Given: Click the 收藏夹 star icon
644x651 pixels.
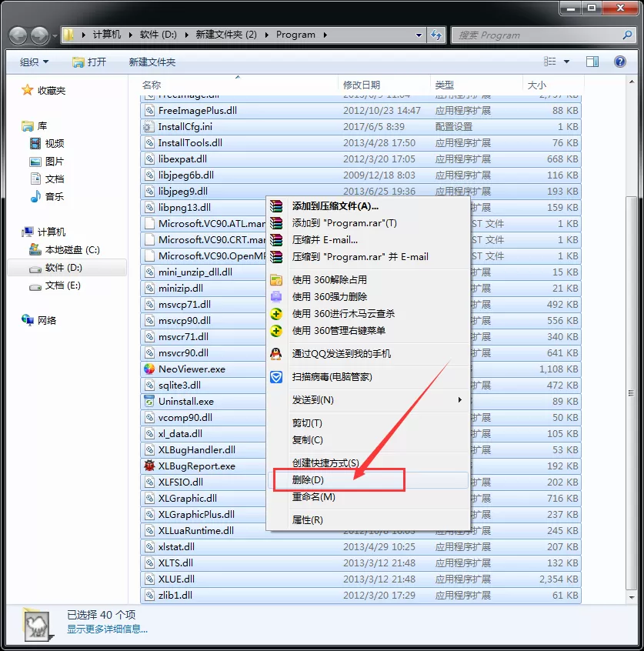Looking at the screenshot, I should pyautogui.click(x=28, y=90).
